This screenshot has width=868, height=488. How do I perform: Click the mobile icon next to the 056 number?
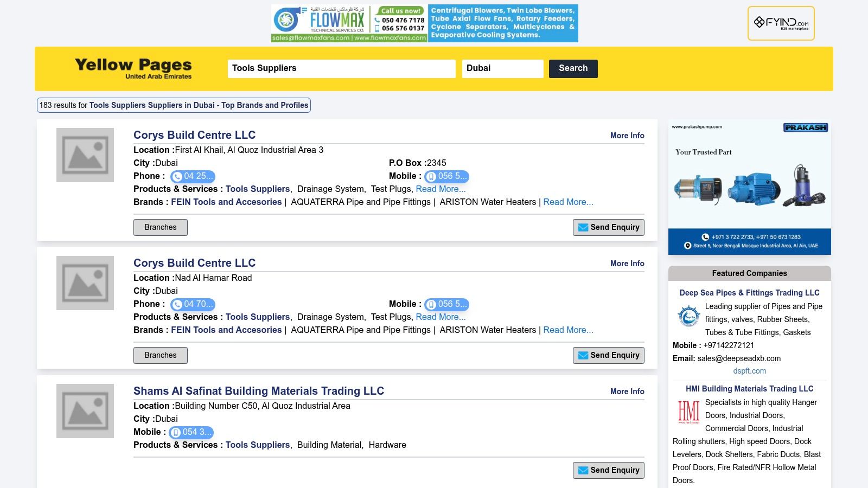432,176
